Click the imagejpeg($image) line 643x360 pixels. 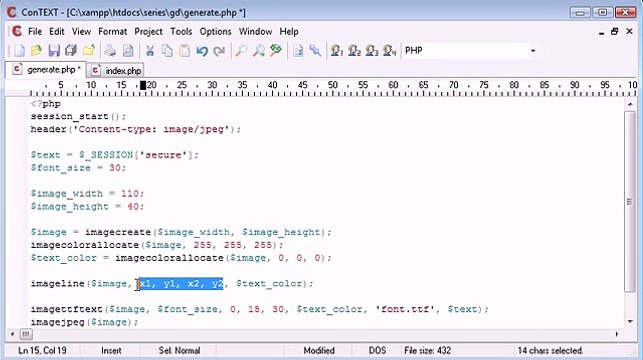coord(84,322)
